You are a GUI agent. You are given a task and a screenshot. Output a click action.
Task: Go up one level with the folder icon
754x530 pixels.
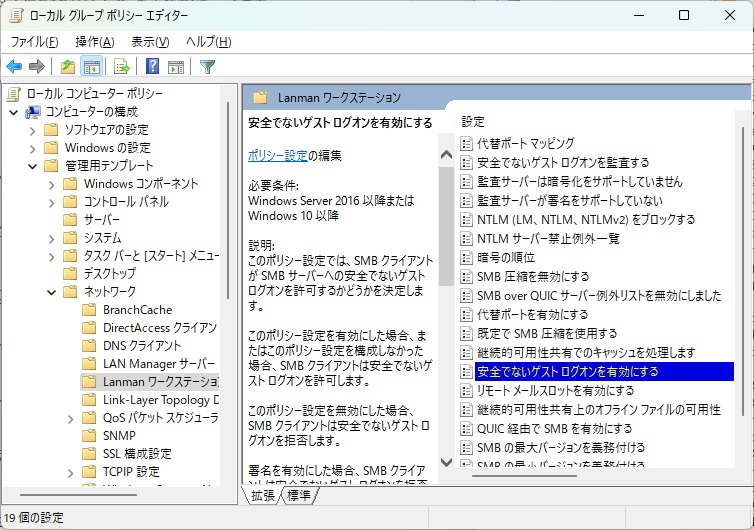tap(67, 67)
